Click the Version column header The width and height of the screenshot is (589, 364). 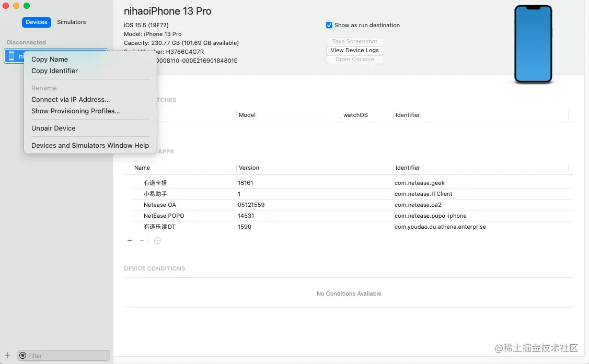tap(249, 168)
